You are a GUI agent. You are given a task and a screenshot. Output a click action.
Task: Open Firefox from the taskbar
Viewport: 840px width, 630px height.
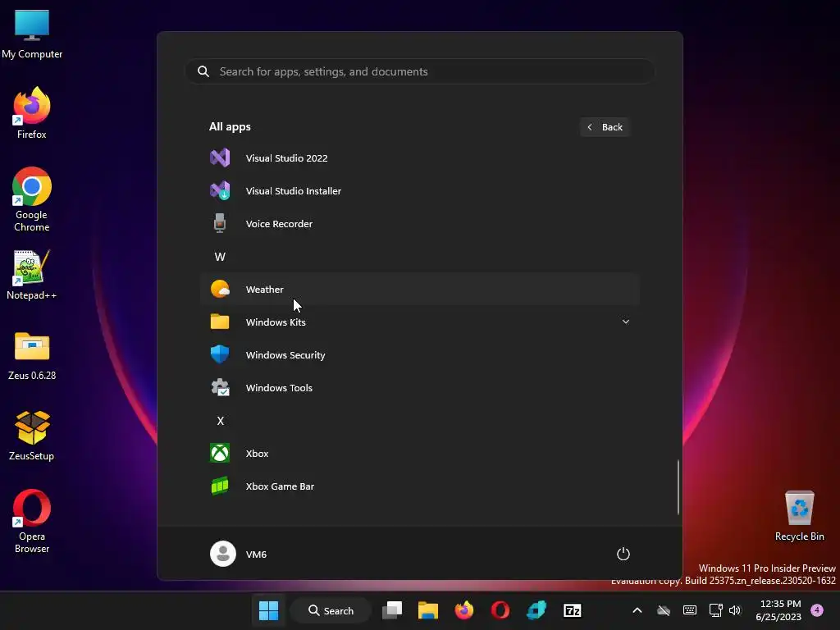[x=464, y=610]
